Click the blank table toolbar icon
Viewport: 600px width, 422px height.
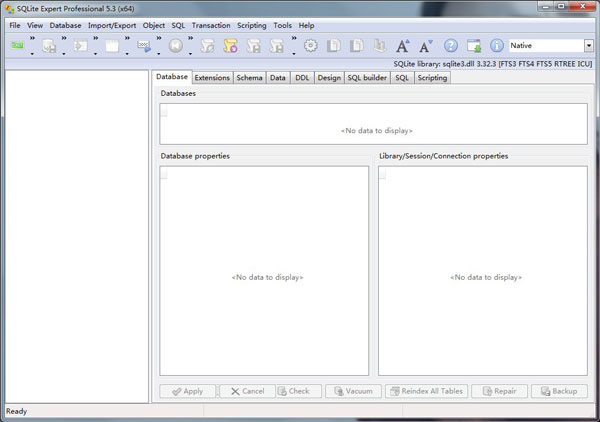(112, 46)
